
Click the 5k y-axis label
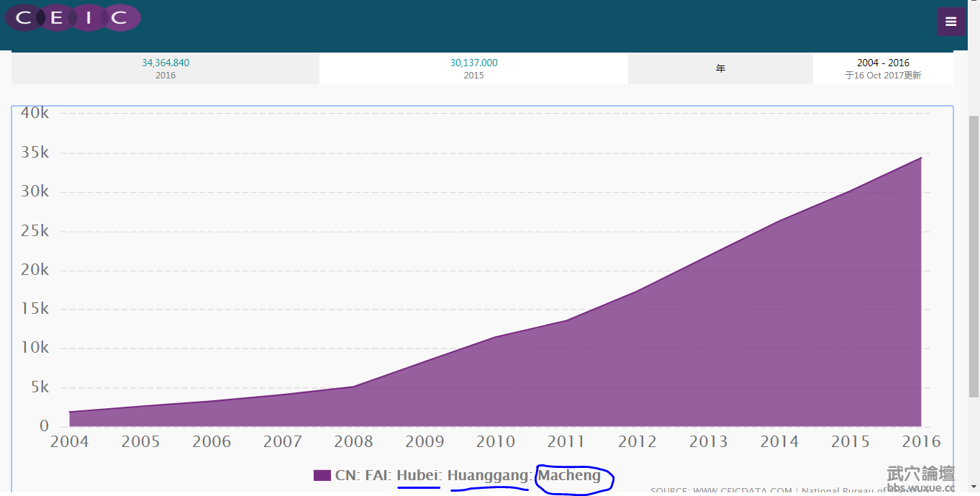pos(39,387)
